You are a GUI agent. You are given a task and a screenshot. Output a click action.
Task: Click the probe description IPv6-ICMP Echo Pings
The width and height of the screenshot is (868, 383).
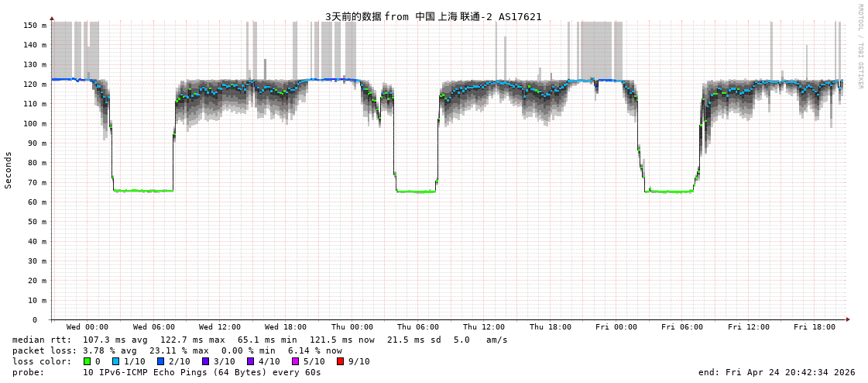[201, 372]
